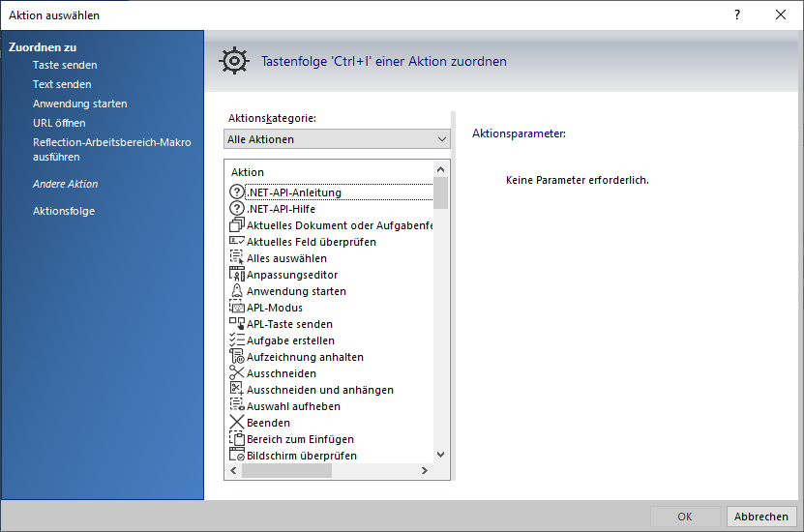
Task: Click the Abbrechen button
Action: point(760,517)
